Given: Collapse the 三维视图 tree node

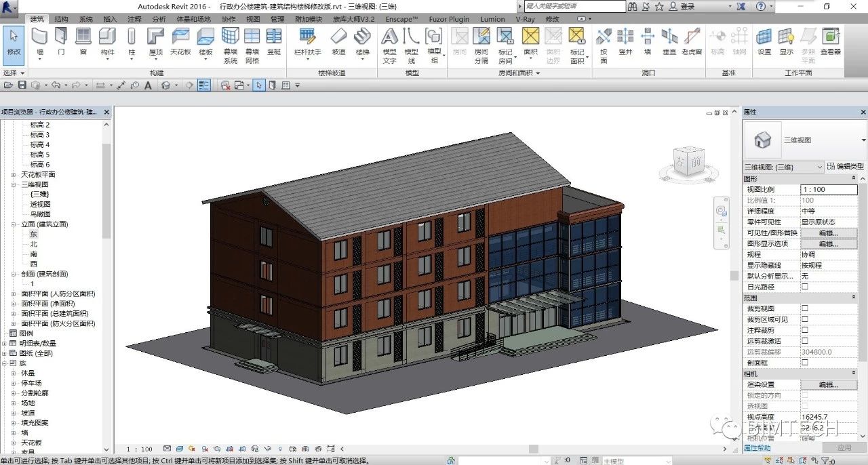Looking at the screenshot, I should pos(14,184).
